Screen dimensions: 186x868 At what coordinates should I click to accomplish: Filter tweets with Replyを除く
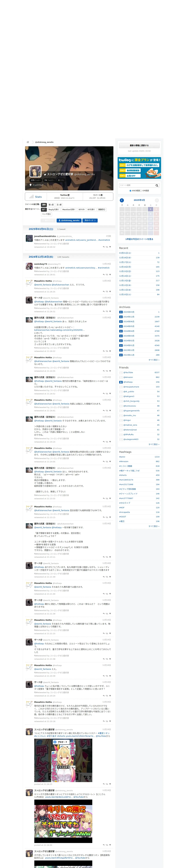(x=54, y=210)
